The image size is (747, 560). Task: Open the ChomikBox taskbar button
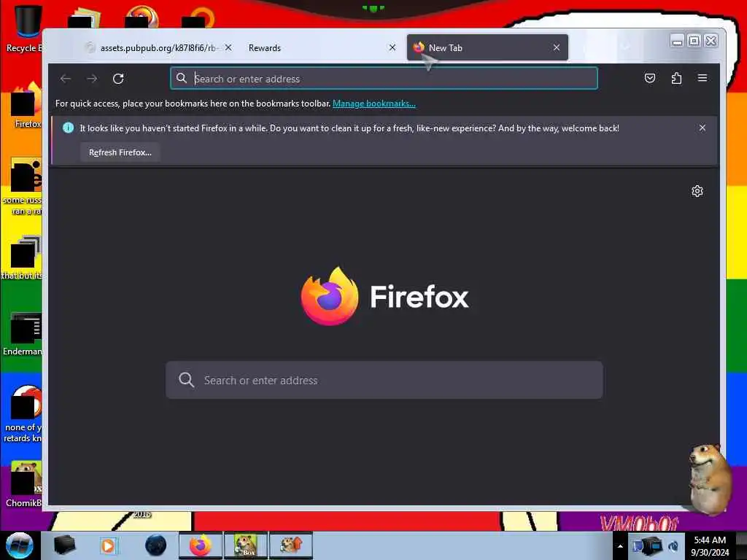point(246,545)
